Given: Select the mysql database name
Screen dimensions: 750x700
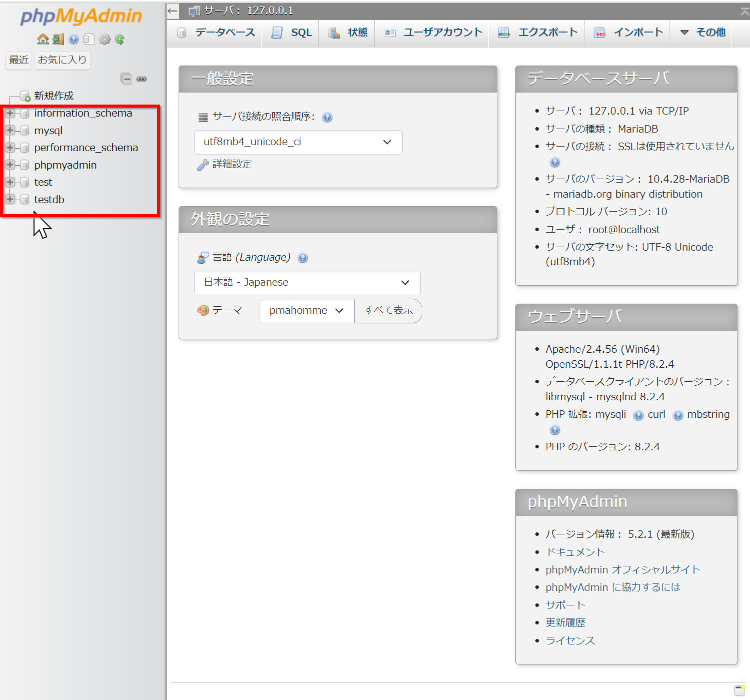Looking at the screenshot, I should [x=49, y=131].
